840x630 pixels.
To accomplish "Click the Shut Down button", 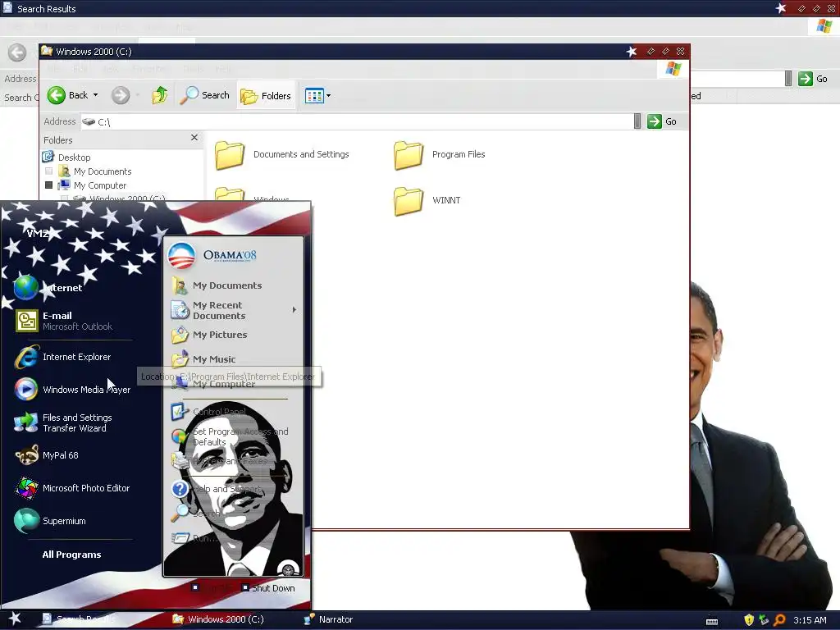I will [x=268, y=588].
